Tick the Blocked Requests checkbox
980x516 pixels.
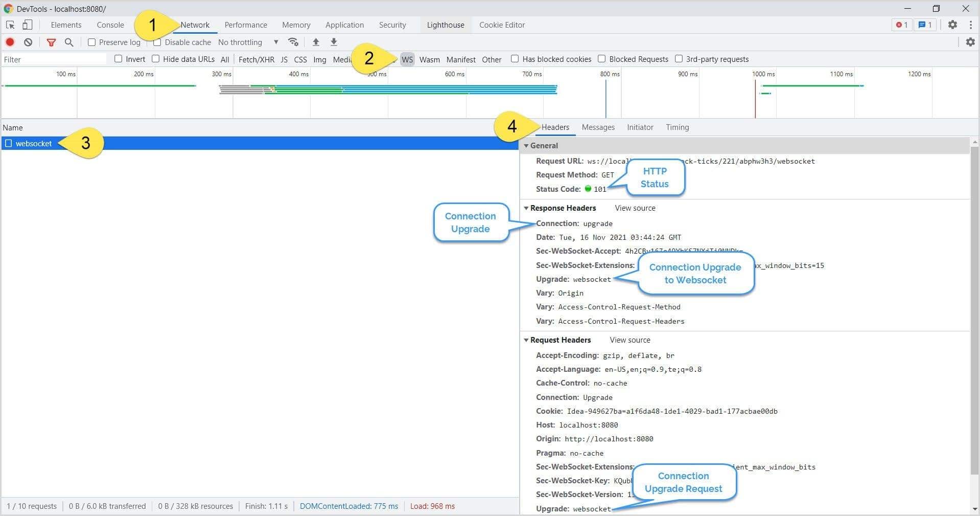point(602,59)
